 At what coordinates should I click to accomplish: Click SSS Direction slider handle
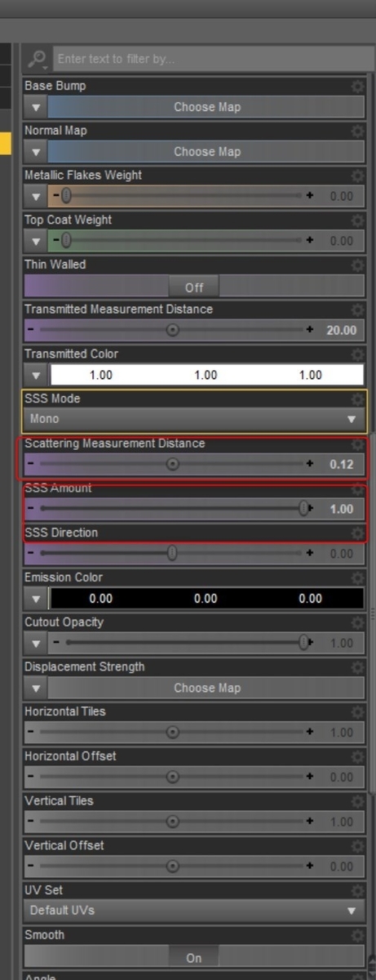(172, 554)
